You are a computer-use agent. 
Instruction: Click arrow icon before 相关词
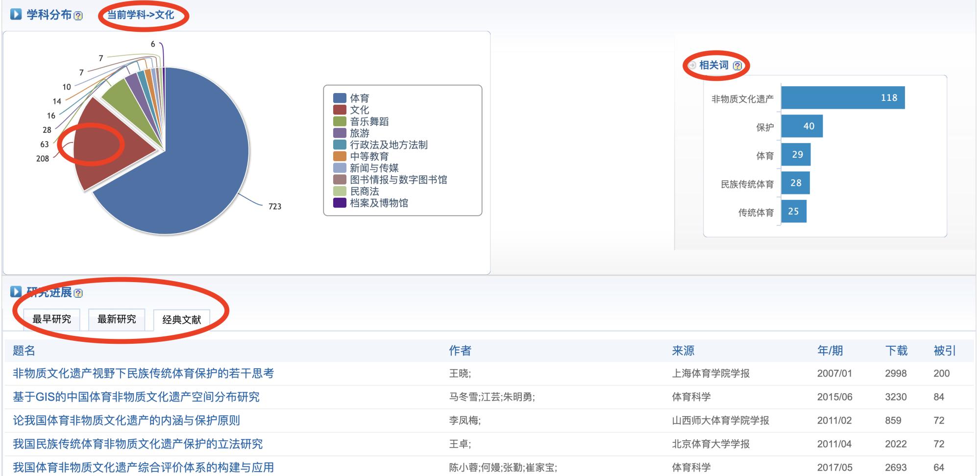692,66
